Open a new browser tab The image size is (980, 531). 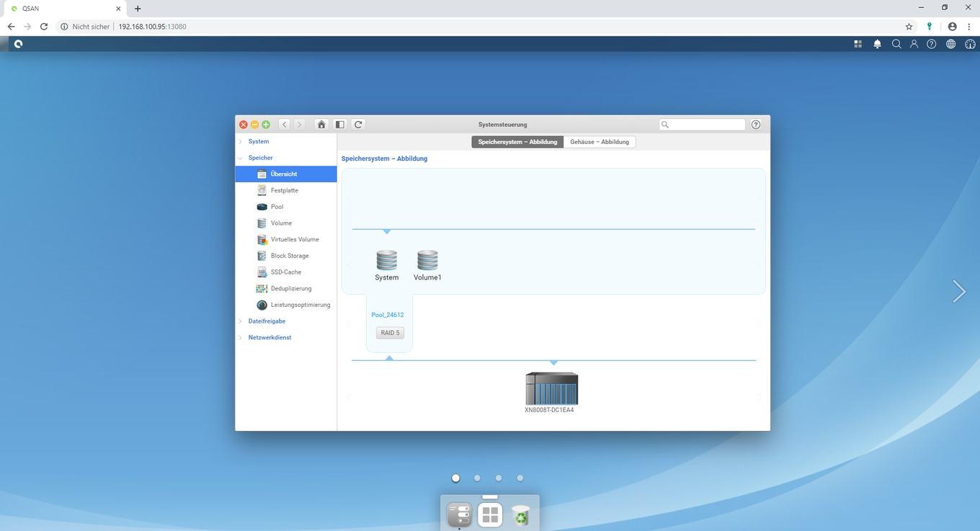(138, 9)
